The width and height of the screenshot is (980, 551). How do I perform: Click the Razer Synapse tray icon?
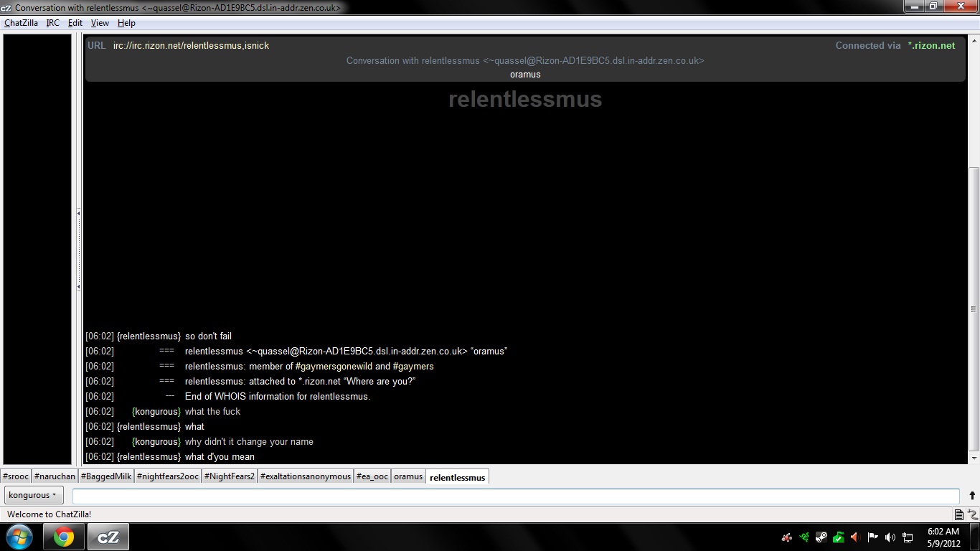click(805, 537)
